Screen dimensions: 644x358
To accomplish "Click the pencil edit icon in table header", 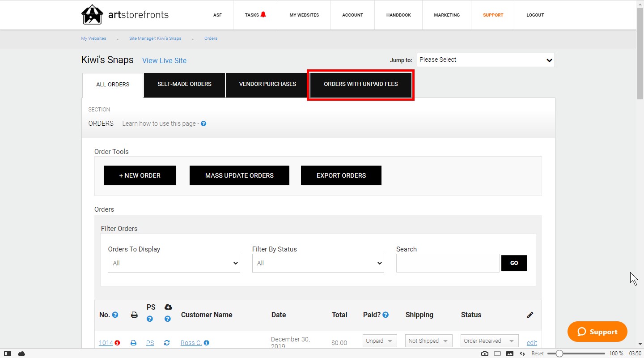I will [x=530, y=315].
